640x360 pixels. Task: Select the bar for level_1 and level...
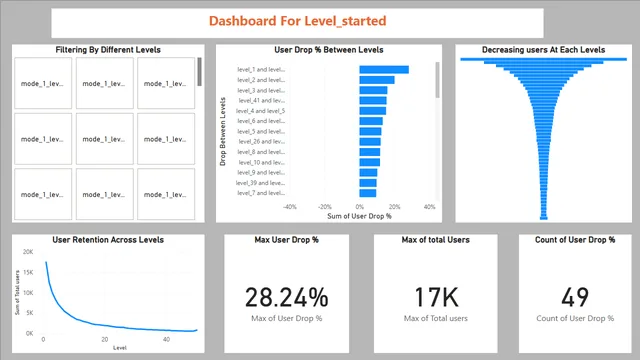pos(384,70)
